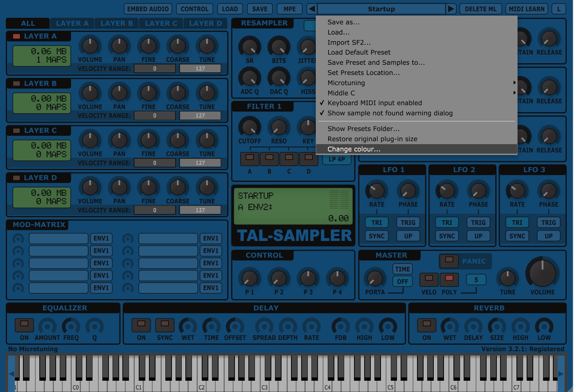Hit the PANIC button

[449, 261]
